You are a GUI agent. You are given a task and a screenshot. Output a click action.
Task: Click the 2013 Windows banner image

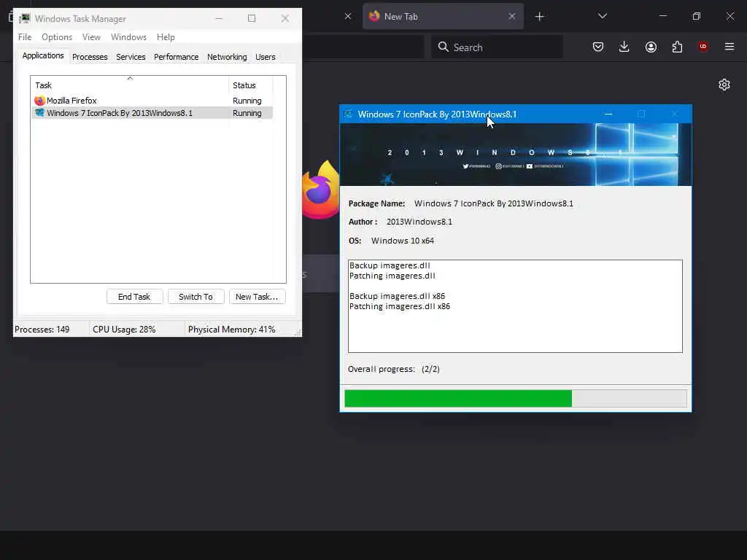(x=516, y=155)
